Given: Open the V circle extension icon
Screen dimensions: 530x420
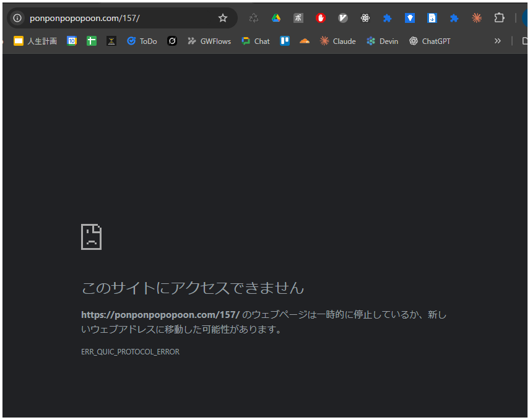Looking at the screenshot, I should click(342, 17).
